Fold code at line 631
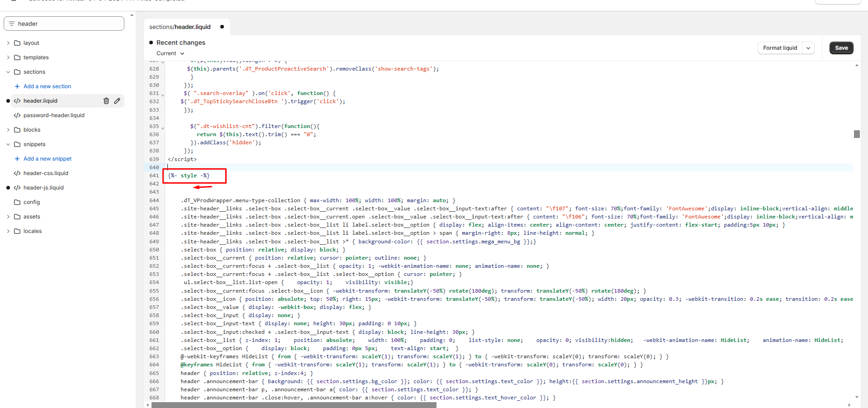Viewport: 868px width, 408px height. coord(163,95)
